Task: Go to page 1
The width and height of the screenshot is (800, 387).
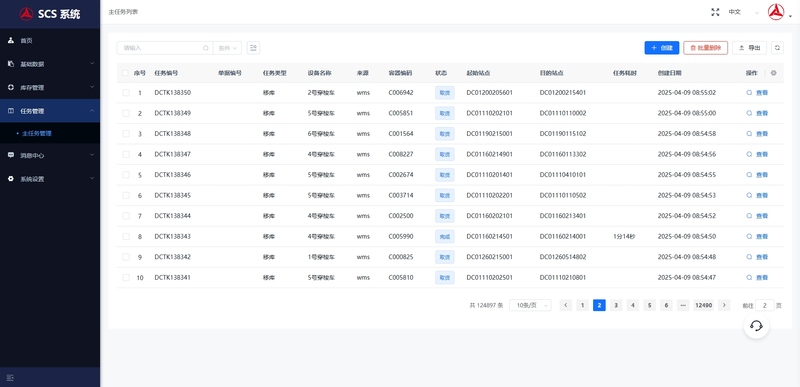Action: tap(582, 305)
